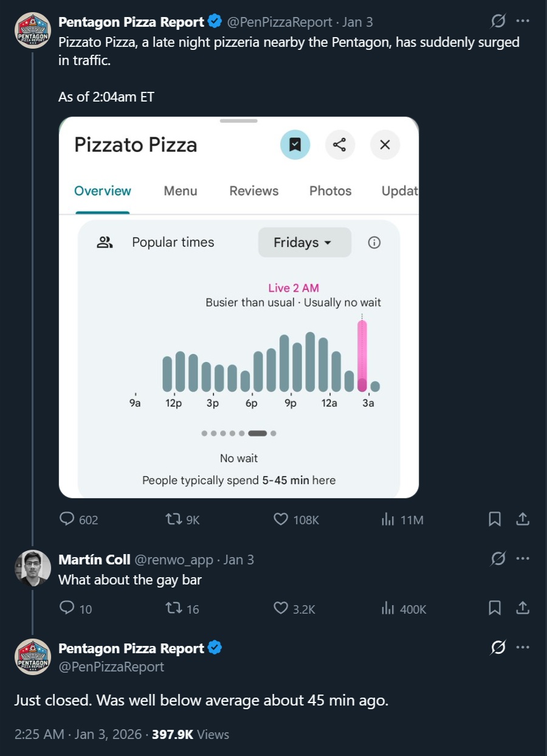Open more options on the final reply
The width and height of the screenshot is (547, 756).
coord(522,648)
